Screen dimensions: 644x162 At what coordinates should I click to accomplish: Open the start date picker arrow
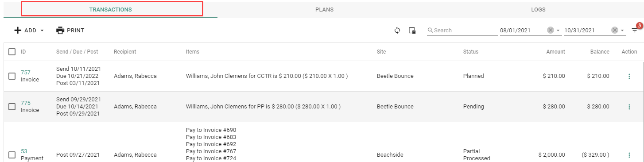pos(558,31)
